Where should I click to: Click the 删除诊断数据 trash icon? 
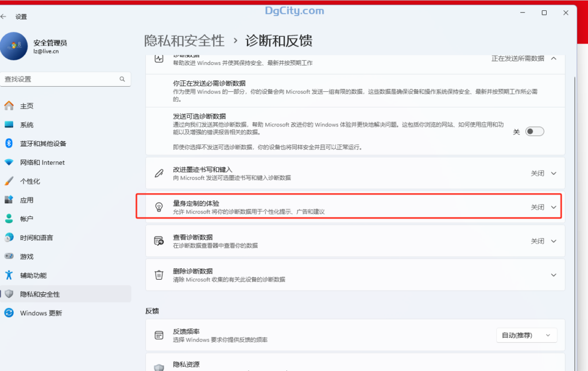(159, 275)
